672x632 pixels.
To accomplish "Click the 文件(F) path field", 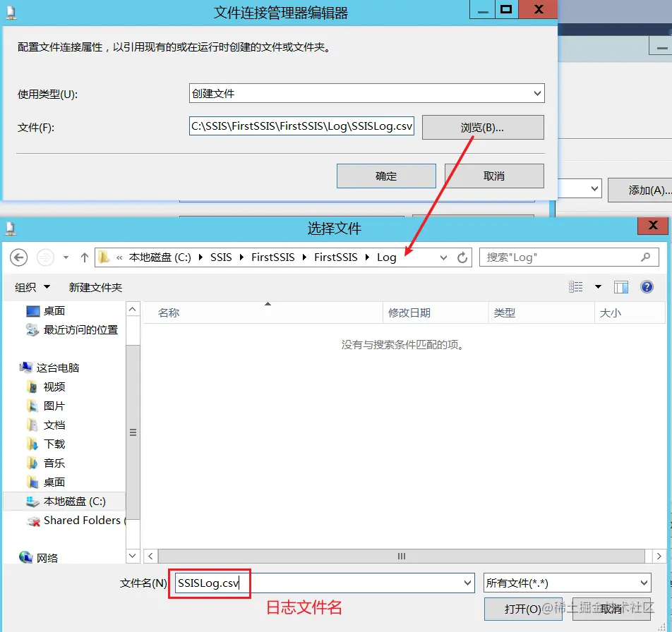I will pyautogui.click(x=301, y=126).
